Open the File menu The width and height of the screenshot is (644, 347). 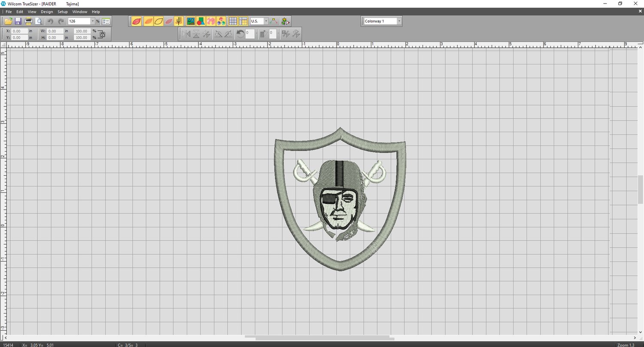point(9,12)
